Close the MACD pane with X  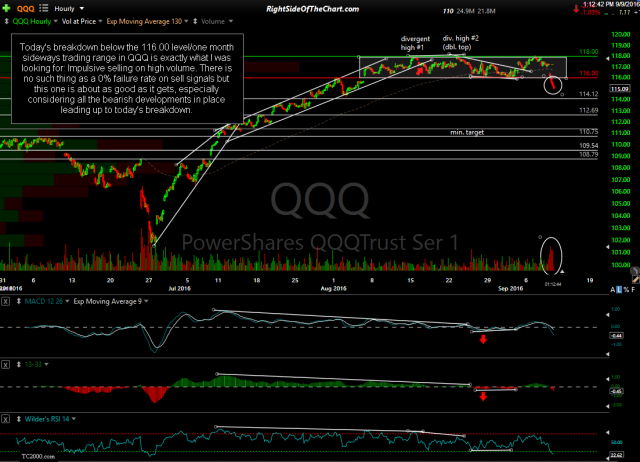[5, 302]
